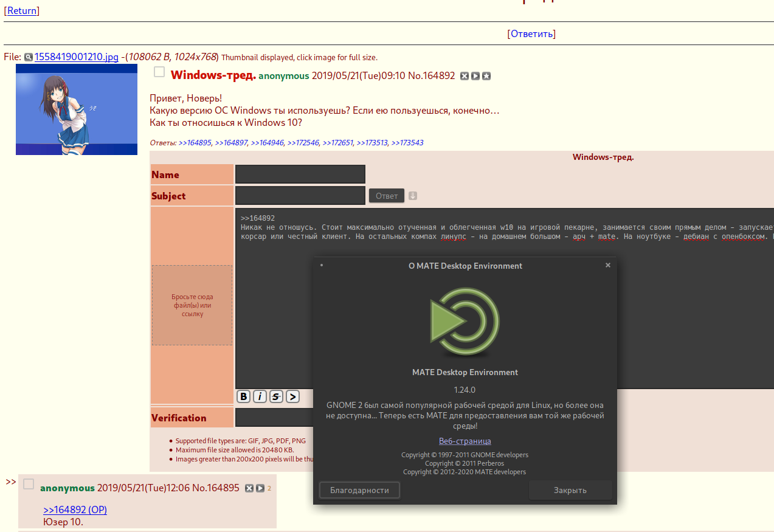The height and width of the screenshot is (532, 774).
Task: Click the Ответить link at the top
Action: click(531, 33)
